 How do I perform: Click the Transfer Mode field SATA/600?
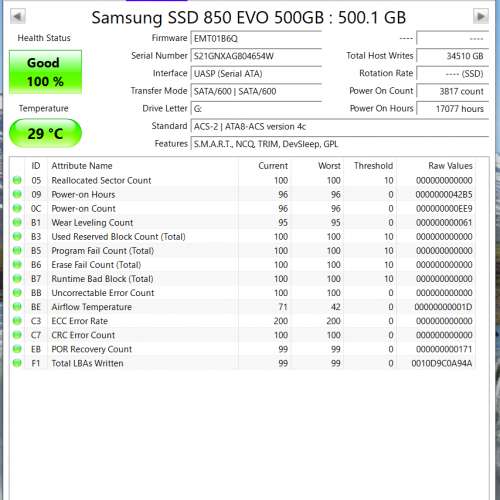[256, 91]
